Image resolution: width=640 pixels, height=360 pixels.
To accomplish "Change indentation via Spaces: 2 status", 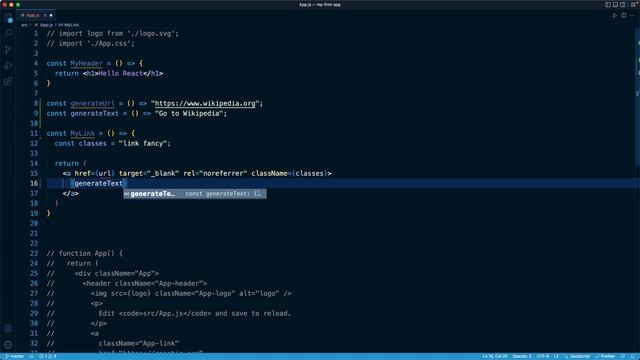I will coord(522,356).
